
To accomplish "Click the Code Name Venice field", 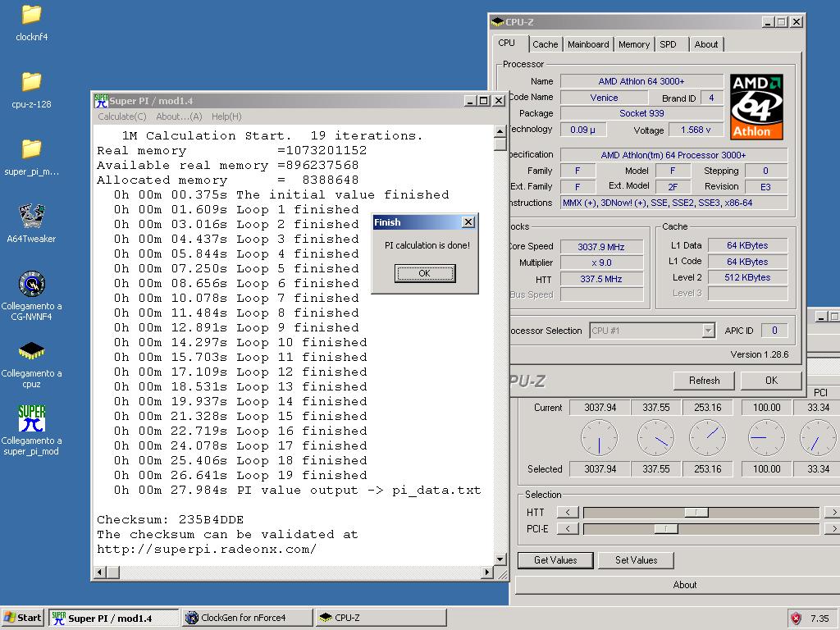I will pos(605,98).
